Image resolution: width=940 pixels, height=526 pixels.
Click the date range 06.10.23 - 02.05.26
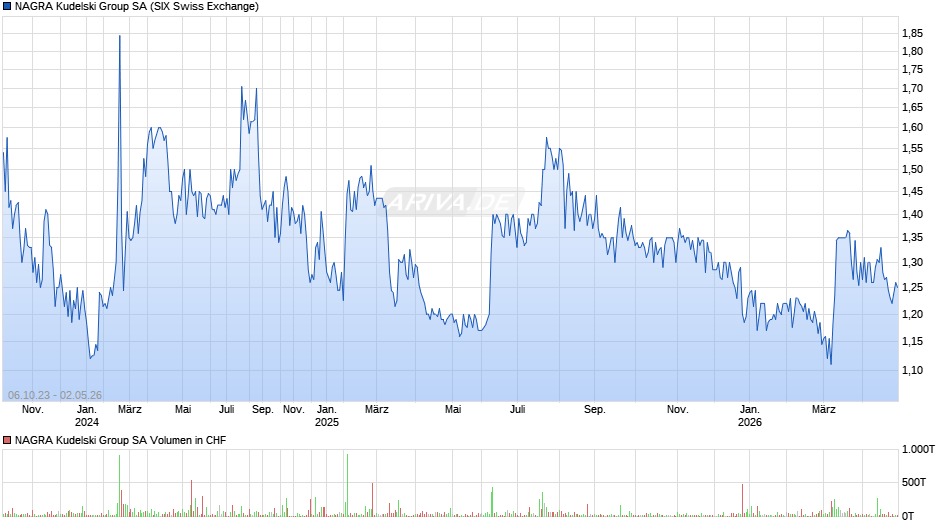pos(55,395)
